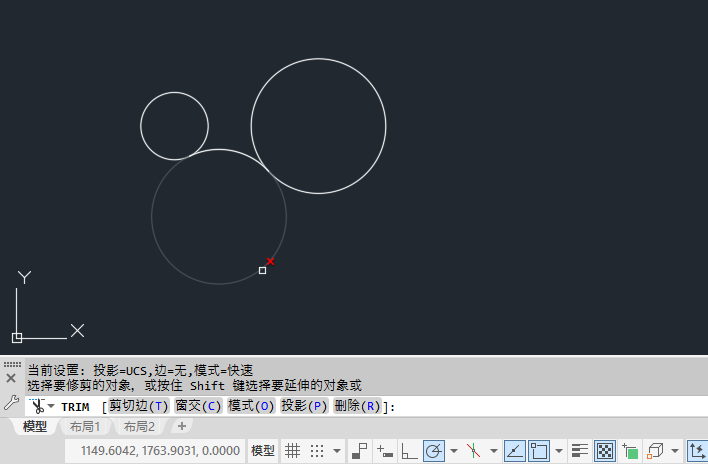Toggle lineweight display icon
The width and height of the screenshot is (708, 464).
579,450
